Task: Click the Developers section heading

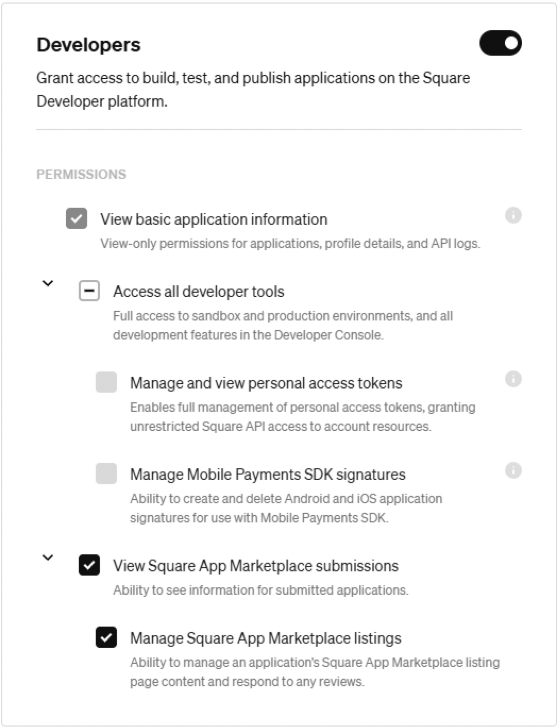Action: click(89, 45)
